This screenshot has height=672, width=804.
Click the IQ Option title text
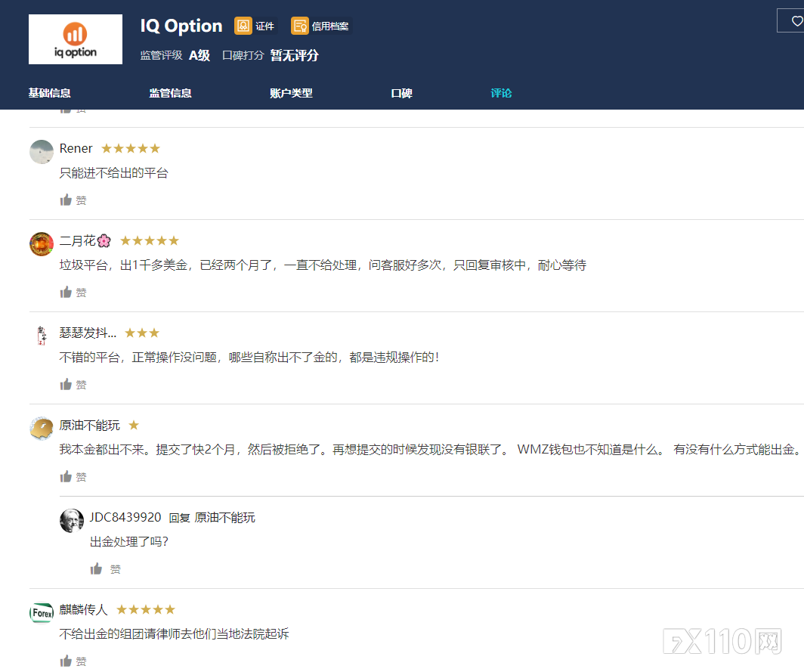point(181,26)
